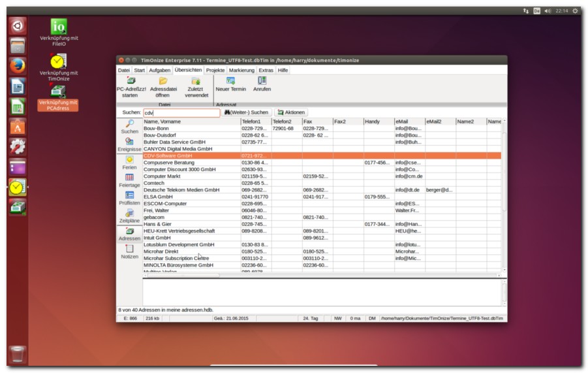
Task: Open Prüflisten sidebar panel
Action: pos(129,198)
